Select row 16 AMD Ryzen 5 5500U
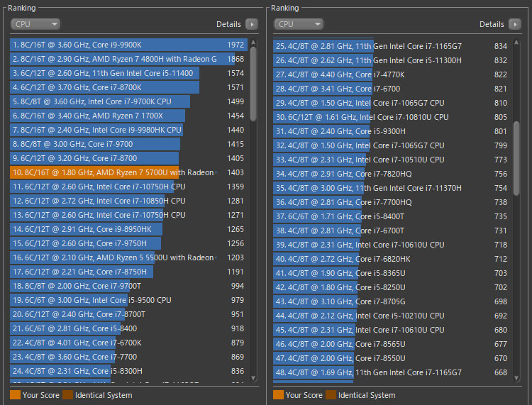Image resolution: width=532 pixels, height=405 pixels. [x=129, y=257]
